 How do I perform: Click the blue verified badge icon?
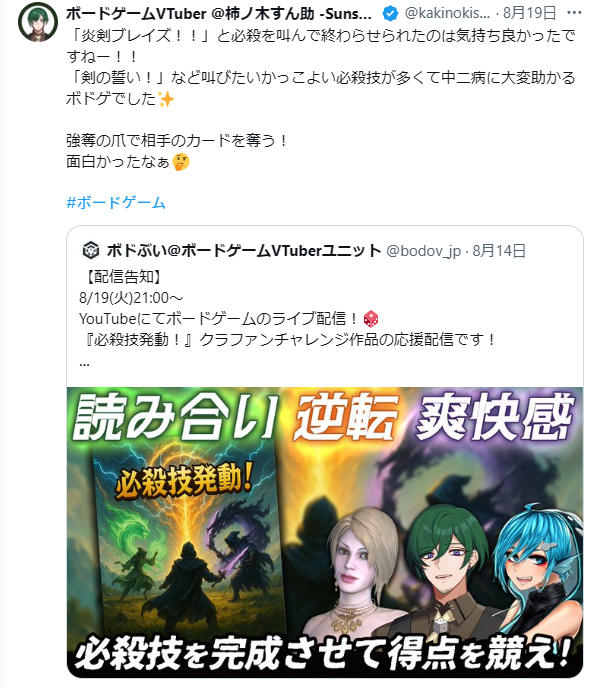point(390,14)
